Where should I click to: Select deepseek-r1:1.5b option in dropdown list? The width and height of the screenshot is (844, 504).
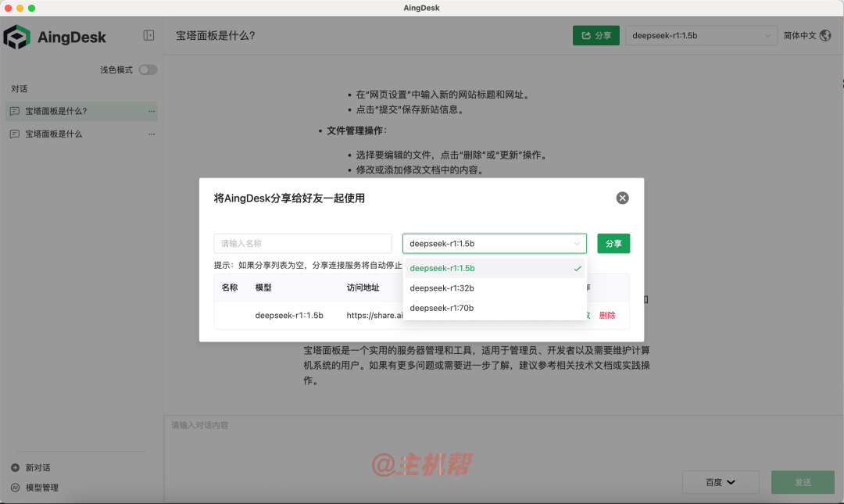495,268
